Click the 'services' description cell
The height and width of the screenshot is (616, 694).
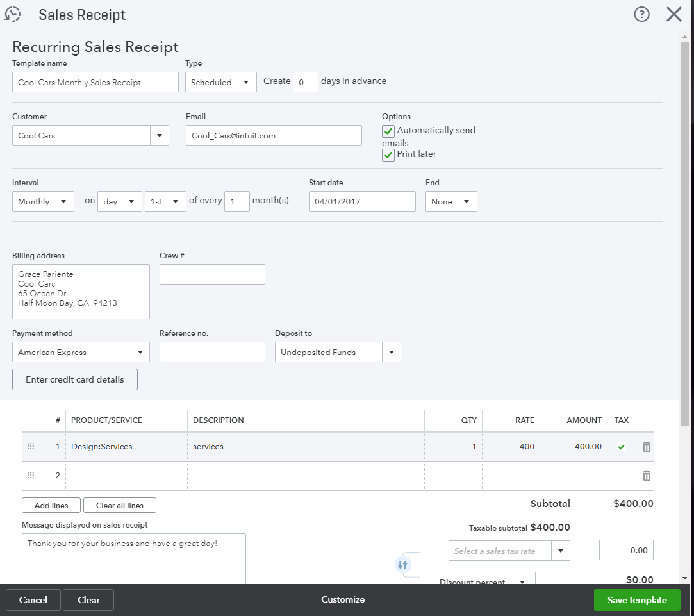(306, 447)
